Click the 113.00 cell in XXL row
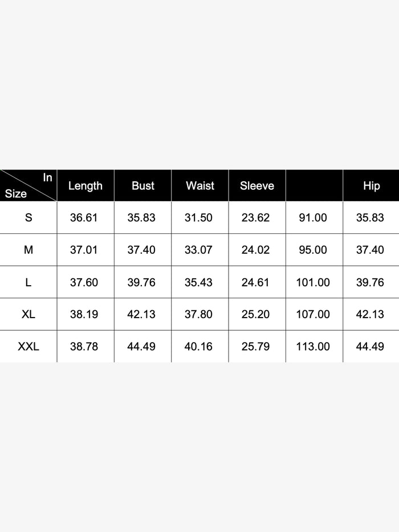This screenshot has height=532, width=399. click(x=313, y=346)
